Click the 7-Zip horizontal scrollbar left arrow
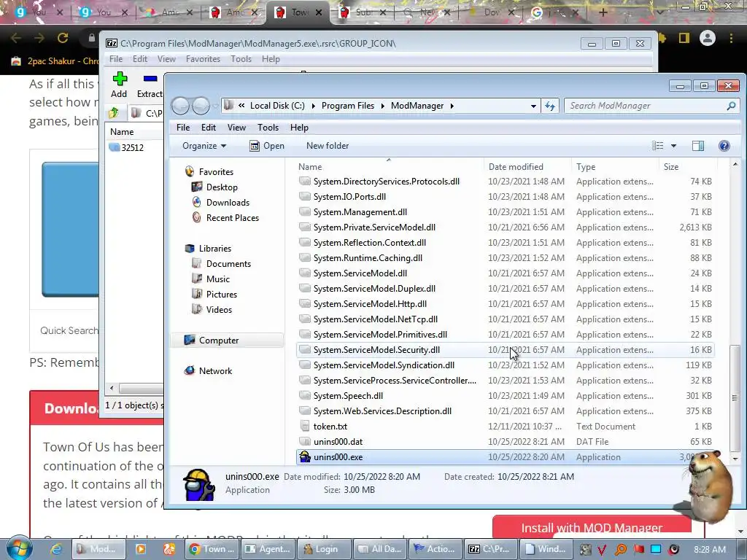This screenshot has height=560, width=747. (112, 388)
